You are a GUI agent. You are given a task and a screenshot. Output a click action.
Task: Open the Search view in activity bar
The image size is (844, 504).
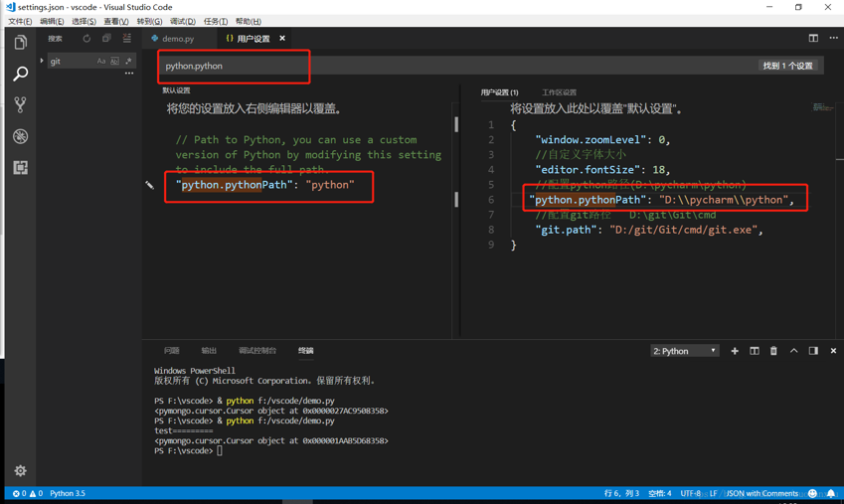point(21,74)
